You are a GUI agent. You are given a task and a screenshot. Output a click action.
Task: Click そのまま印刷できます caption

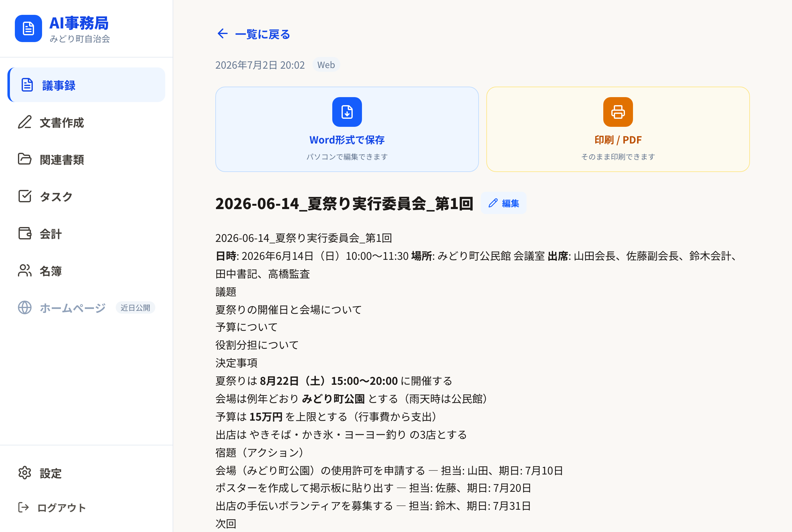coord(618,157)
